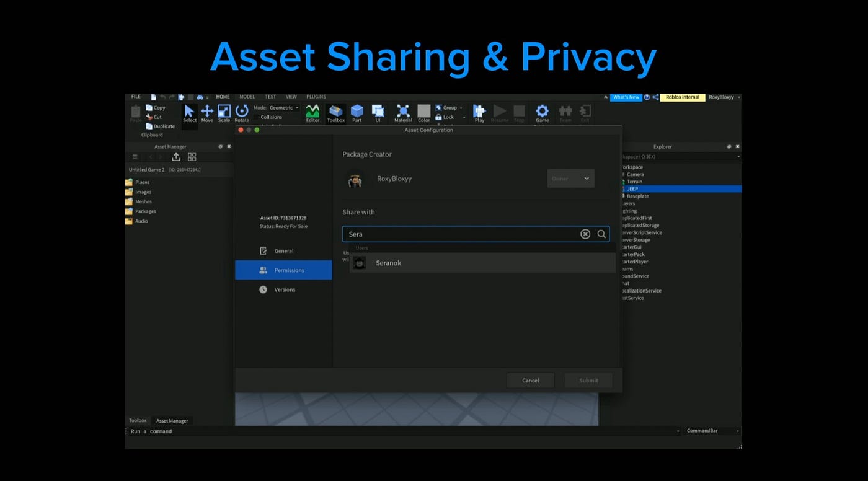
Task: Click the search magnifier in Share with field
Action: click(601, 234)
